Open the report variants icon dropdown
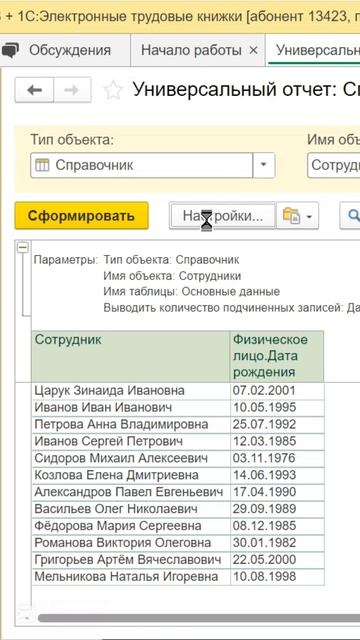Screen dimensions: 360x640 (x=298, y=216)
